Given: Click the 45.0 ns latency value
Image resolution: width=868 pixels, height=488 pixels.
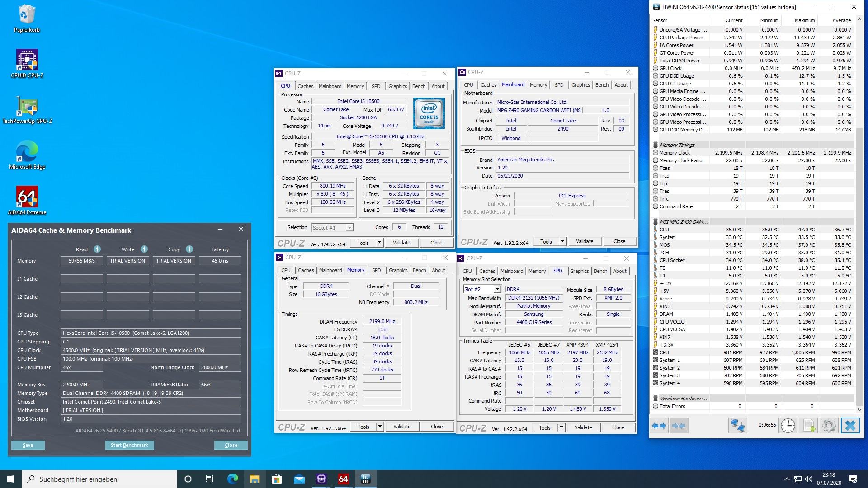Looking at the screenshot, I should click(220, 261).
